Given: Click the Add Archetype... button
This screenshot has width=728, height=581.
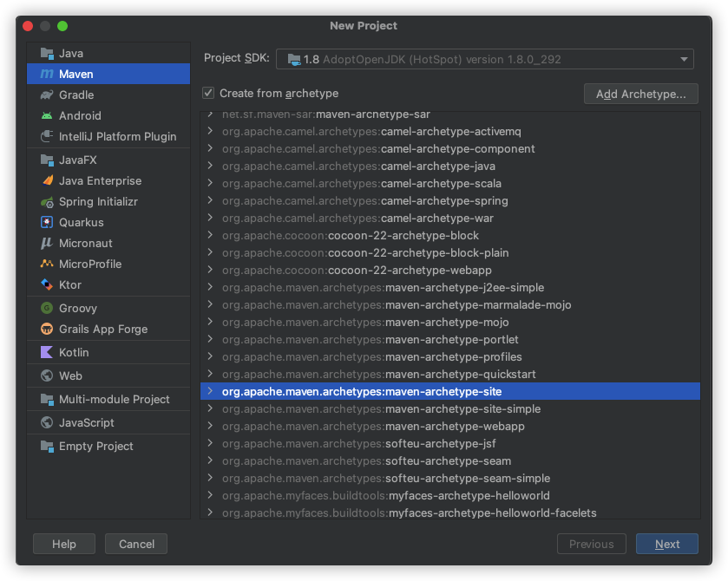Looking at the screenshot, I should (640, 94).
